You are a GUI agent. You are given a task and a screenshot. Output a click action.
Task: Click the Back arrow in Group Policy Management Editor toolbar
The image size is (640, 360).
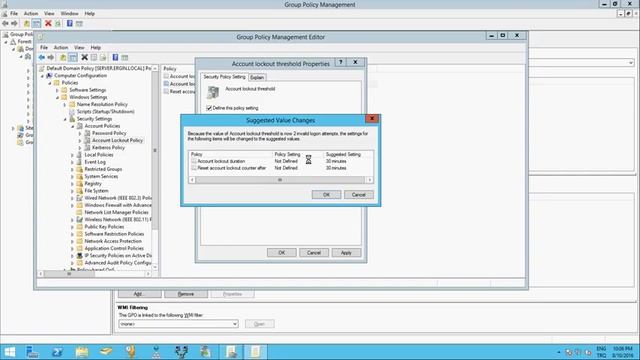tap(41, 58)
